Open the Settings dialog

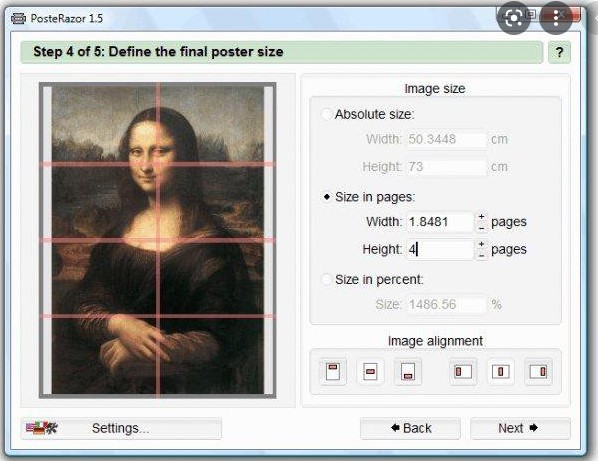[121, 428]
